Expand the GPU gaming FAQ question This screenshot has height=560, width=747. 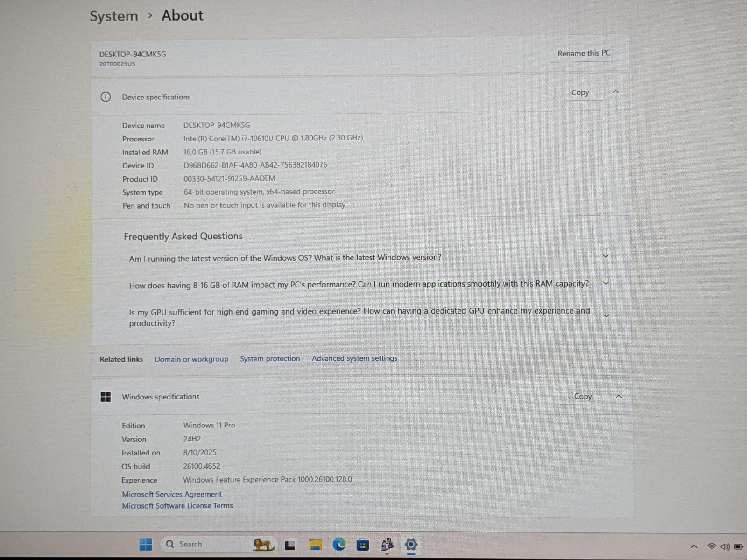(x=606, y=316)
